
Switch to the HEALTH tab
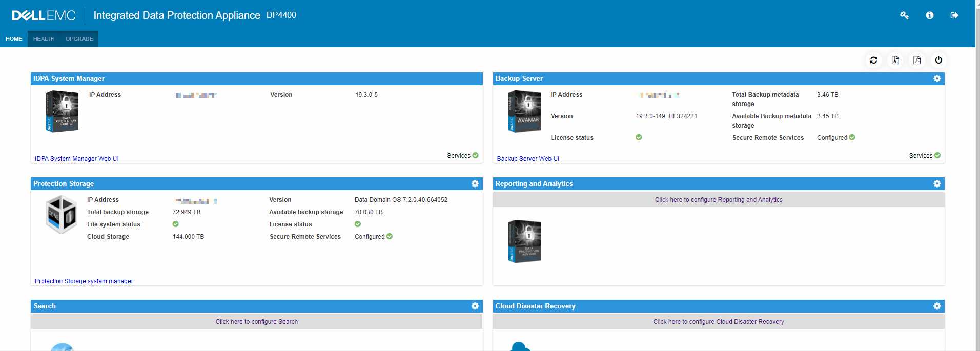(x=44, y=39)
